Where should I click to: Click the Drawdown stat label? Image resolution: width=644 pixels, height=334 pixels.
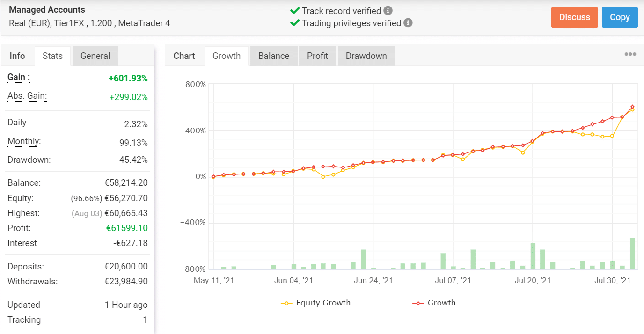pyautogui.click(x=29, y=160)
